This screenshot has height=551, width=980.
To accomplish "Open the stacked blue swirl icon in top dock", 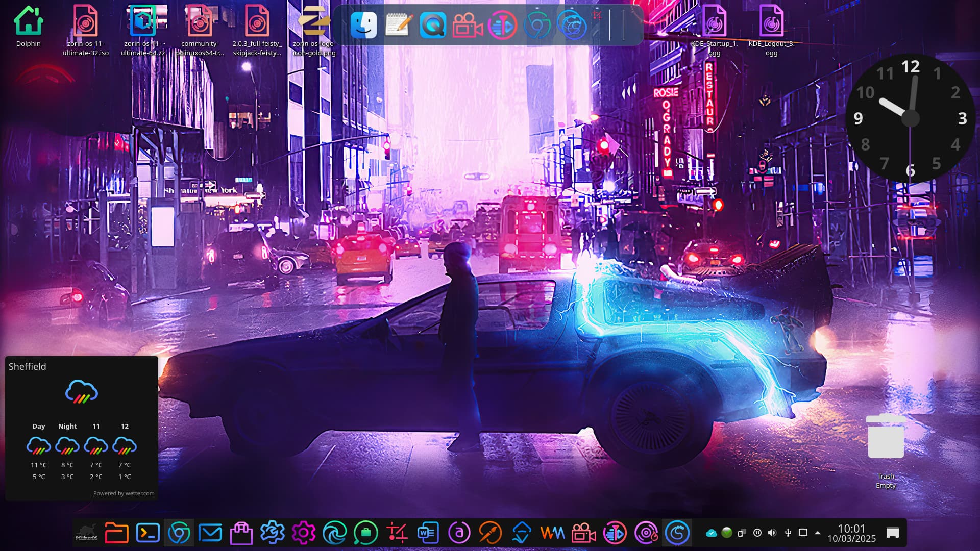I will click(x=572, y=25).
